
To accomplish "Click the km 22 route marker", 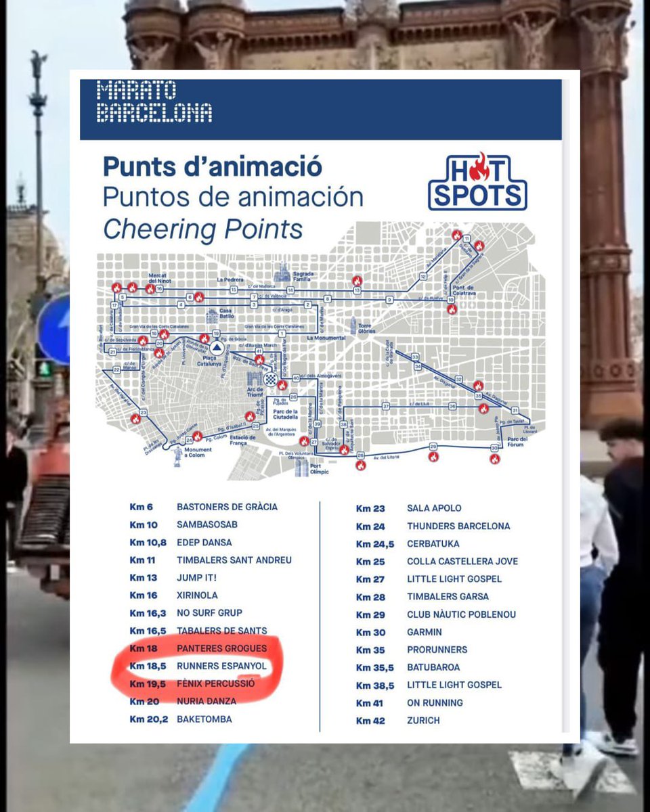I will [116, 369].
